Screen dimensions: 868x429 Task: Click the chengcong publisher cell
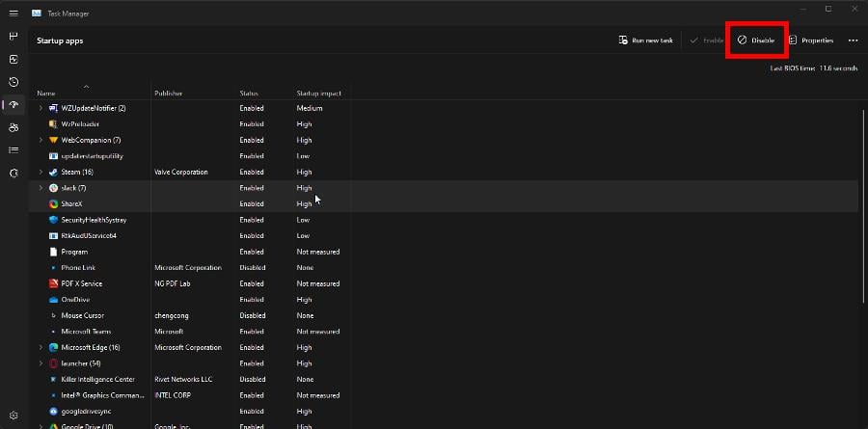click(x=172, y=315)
